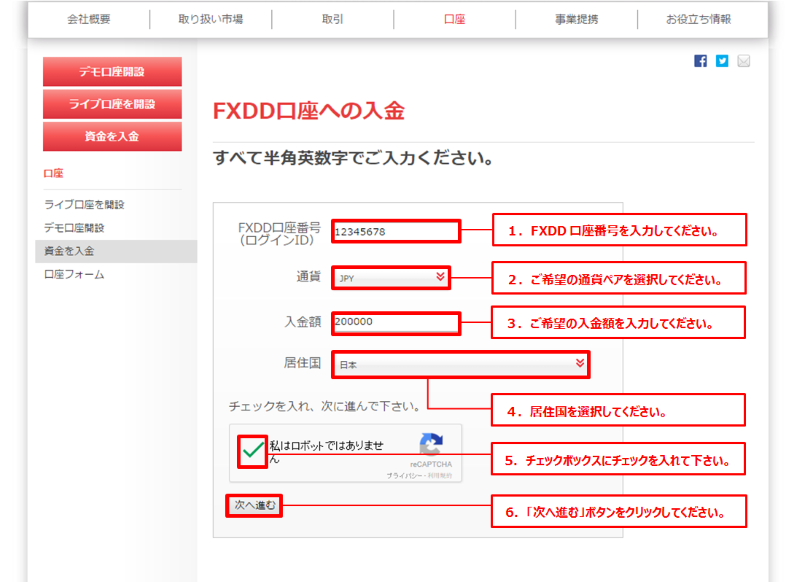Open sidebar link デモ口座開設
800x582 pixels.
(x=74, y=228)
